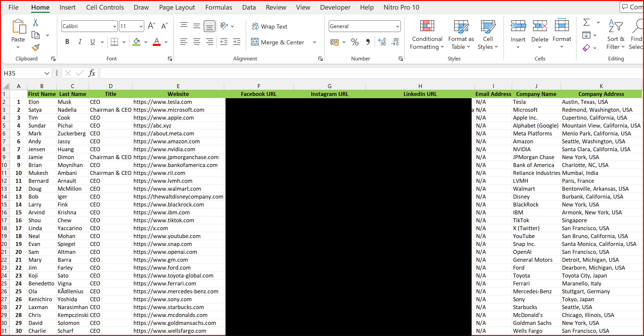
Task: Toggle Wrap Text on
Action: (270, 26)
